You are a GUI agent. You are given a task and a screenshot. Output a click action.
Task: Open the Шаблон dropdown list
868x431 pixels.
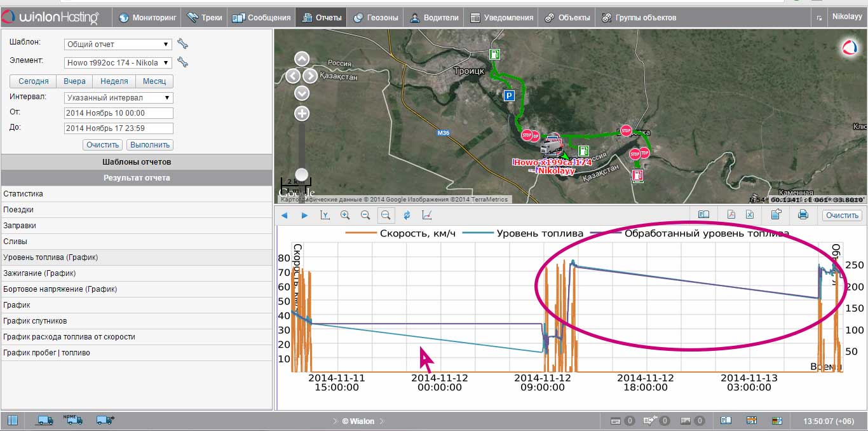(118, 44)
